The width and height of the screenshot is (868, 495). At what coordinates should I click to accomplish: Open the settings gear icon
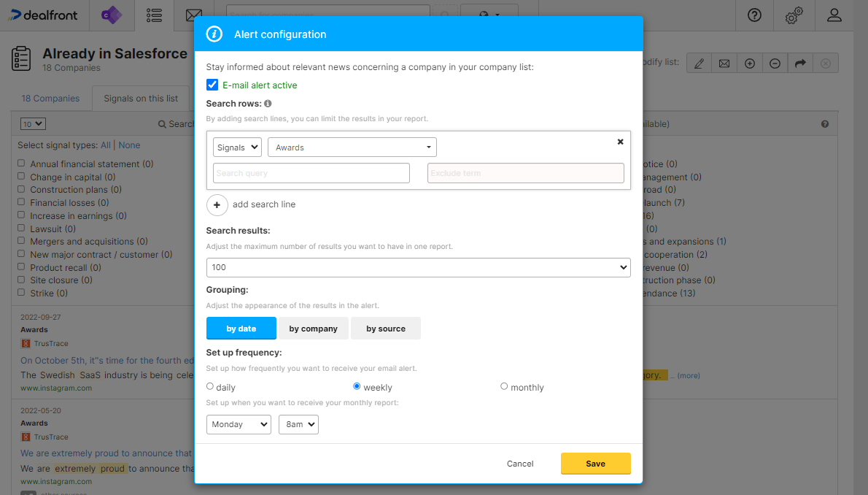coord(794,15)
